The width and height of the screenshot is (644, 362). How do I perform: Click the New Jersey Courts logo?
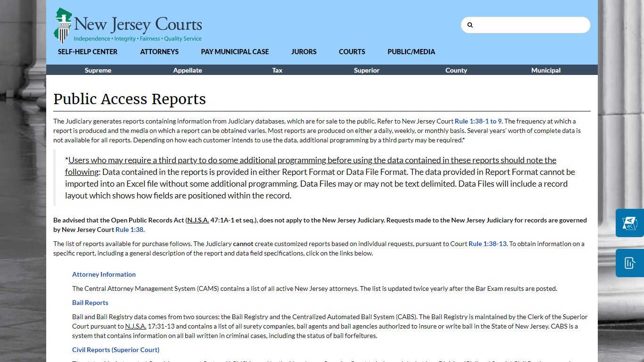[128, 25]
